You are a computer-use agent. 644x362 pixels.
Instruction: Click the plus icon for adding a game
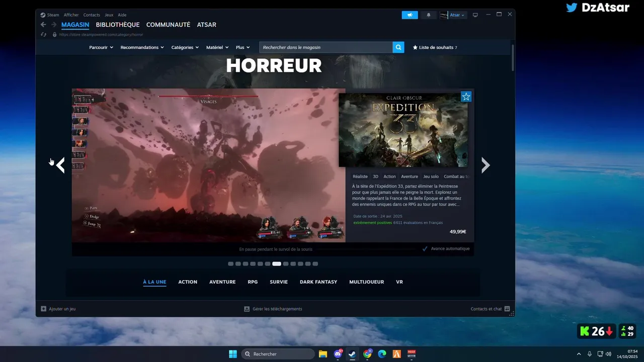pos(44,309)
